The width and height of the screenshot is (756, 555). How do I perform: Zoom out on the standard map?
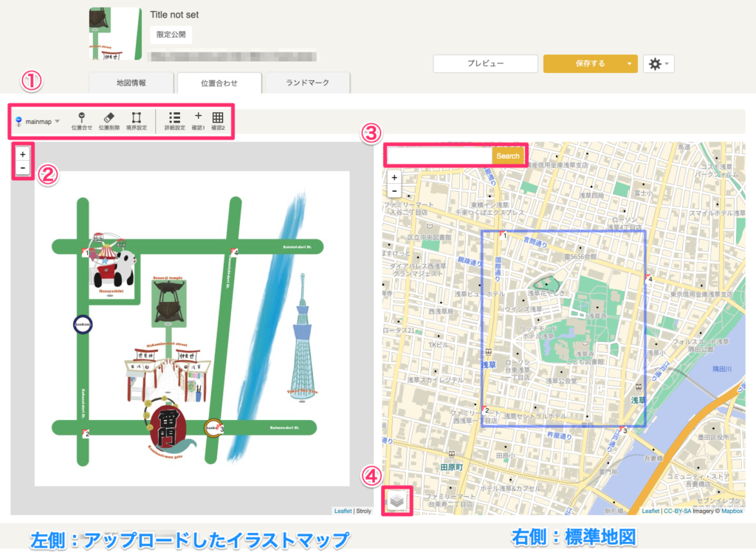pyautogui.click(x=395, y=191)
